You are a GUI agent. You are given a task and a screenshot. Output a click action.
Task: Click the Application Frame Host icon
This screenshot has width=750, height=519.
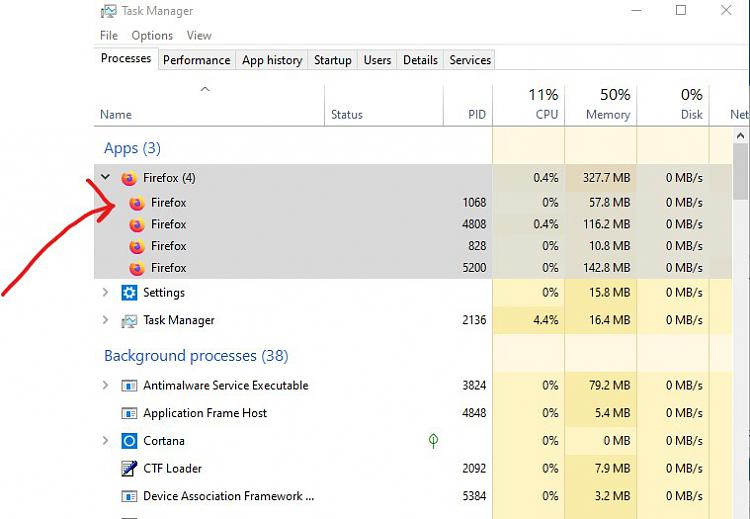[x=129, y=413]
